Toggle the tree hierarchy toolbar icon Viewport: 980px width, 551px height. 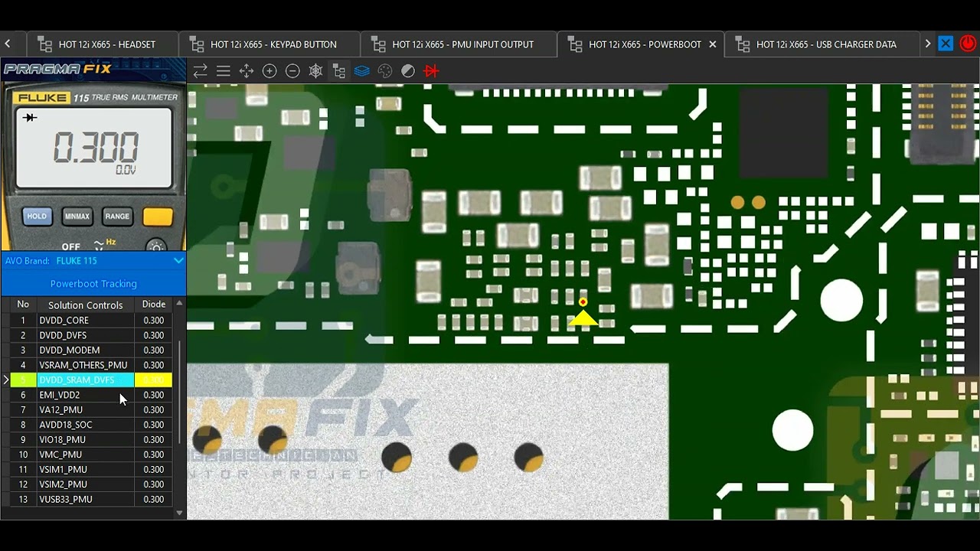coord(338,71)
